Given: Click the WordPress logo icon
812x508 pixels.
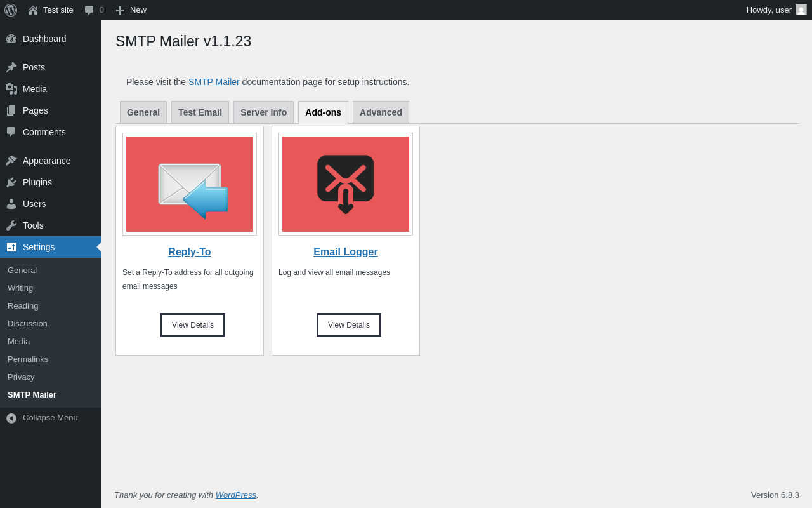Looking at the screenshot, I should (11, 10).
